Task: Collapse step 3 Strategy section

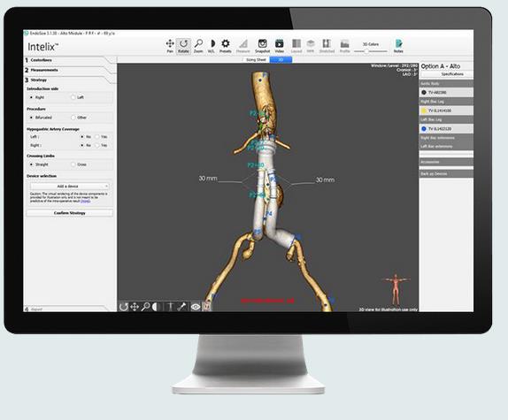Action: 70,80
